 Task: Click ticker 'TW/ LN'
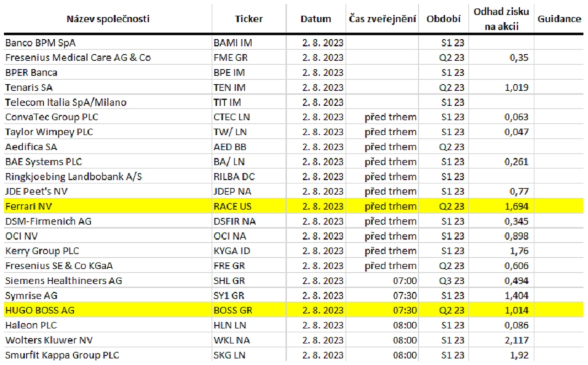point(230,133)
